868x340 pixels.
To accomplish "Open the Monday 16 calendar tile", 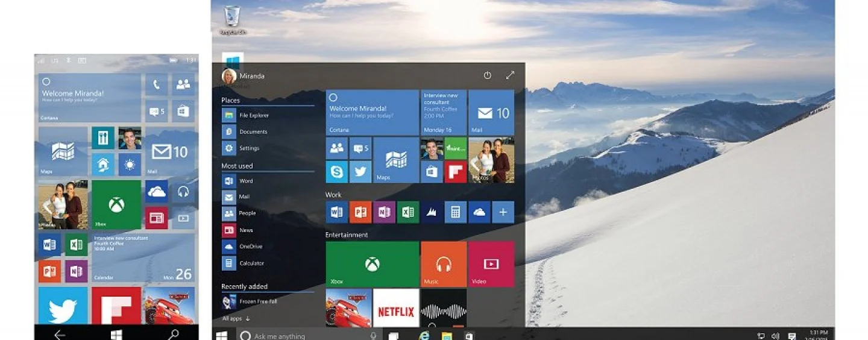I will (x=444, y=113).
